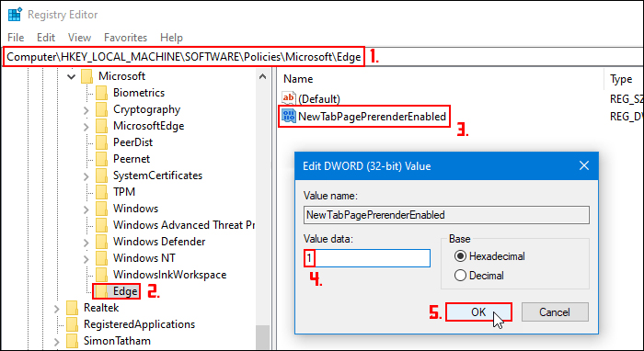Open the File menu
Screen dimensions: 644x351
(x=16, y=38)
